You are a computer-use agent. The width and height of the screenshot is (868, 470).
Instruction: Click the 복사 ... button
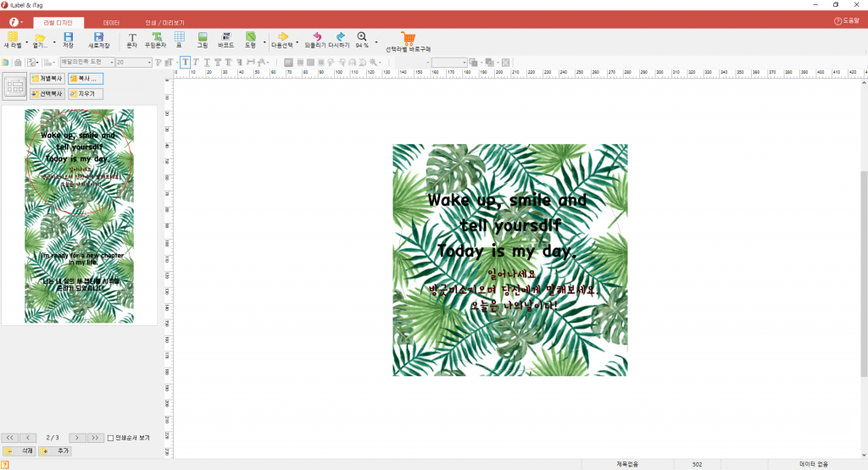click(x=86, y=79)
